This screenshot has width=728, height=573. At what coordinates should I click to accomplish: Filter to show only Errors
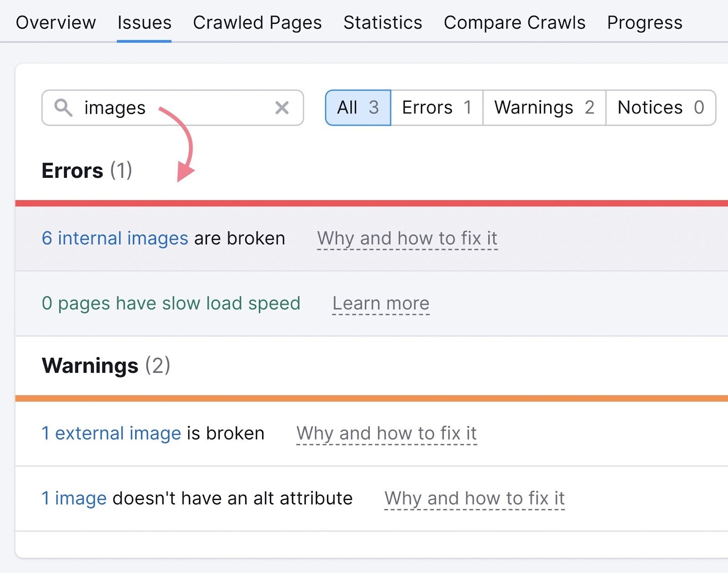coord(436,108)
